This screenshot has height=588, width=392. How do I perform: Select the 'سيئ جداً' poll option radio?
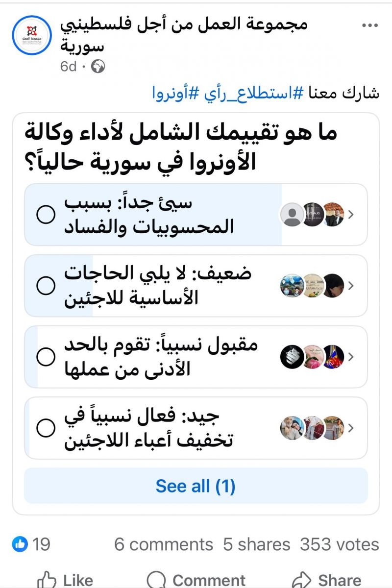pos(46,214)
